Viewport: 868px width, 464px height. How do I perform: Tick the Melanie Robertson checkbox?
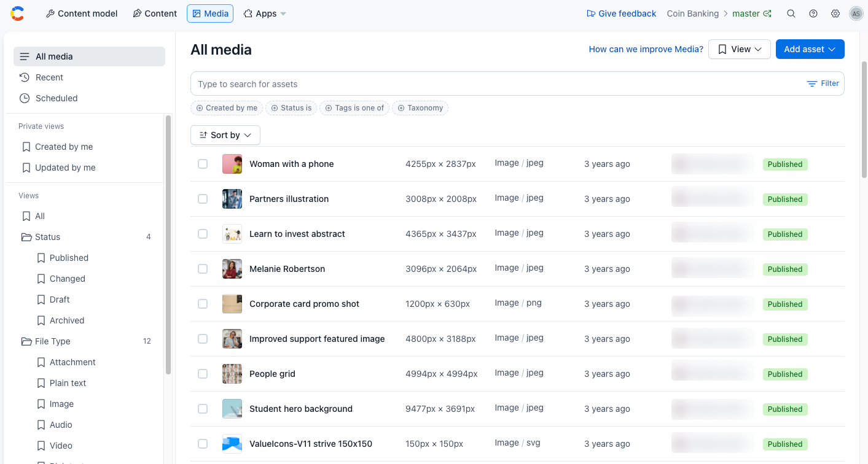(x=203, y=269)
